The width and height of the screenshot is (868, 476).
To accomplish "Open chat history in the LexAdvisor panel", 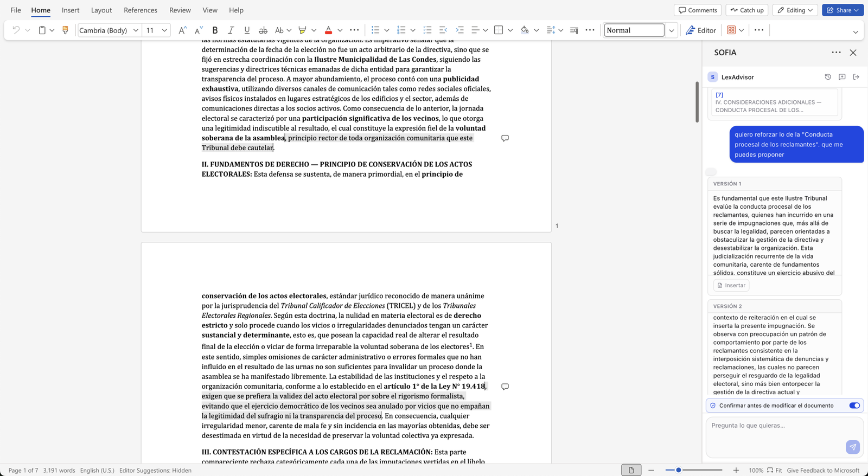I will 828,77.
